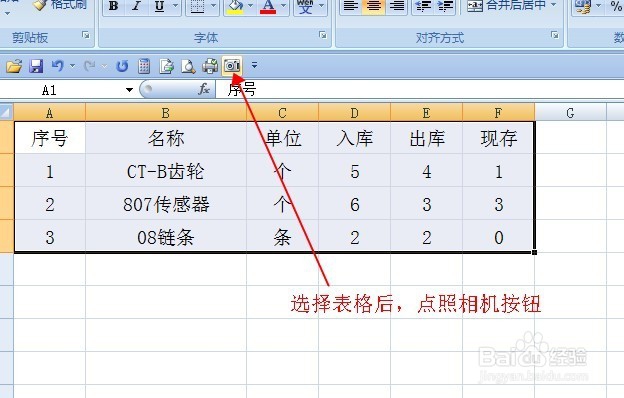Click the 08链条 cell

click(166, 237)
